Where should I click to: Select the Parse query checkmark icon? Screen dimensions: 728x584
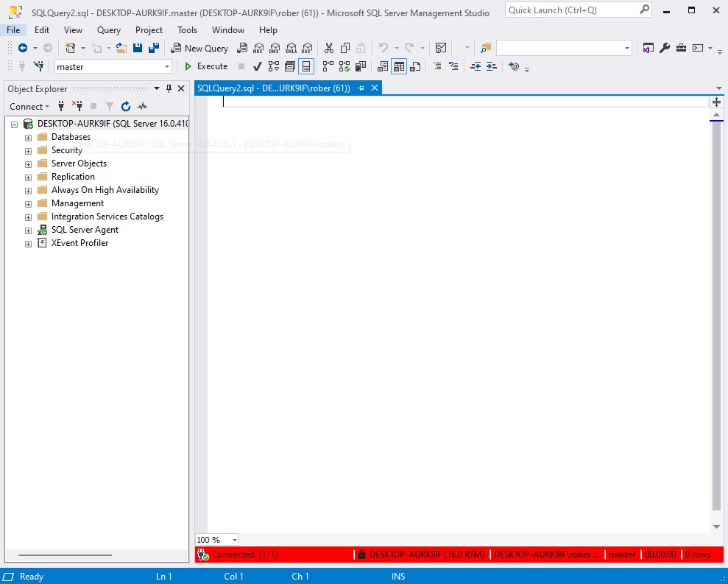coord(256,66)
